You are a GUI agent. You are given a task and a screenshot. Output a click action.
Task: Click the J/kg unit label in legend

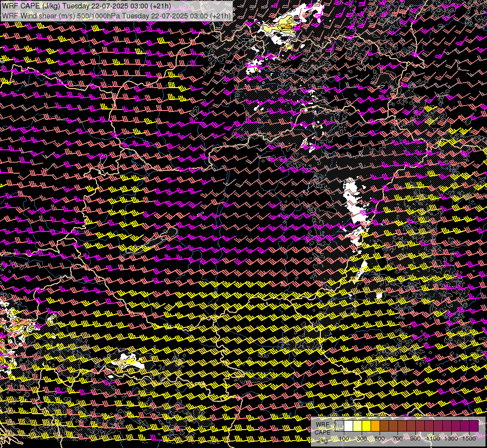322,441
